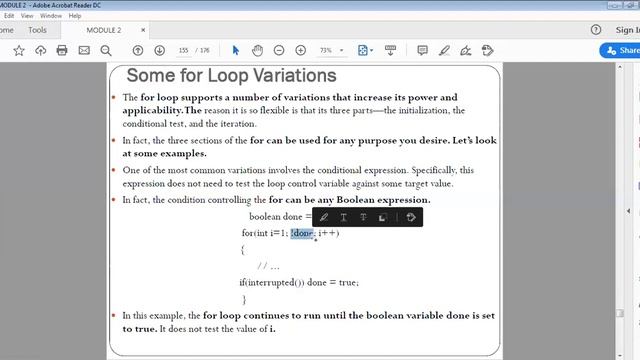The width and height of the screenshot is (640, 360).
Task: Click the blue Share button
Action: pyautogui.click(x=620, y=50)
